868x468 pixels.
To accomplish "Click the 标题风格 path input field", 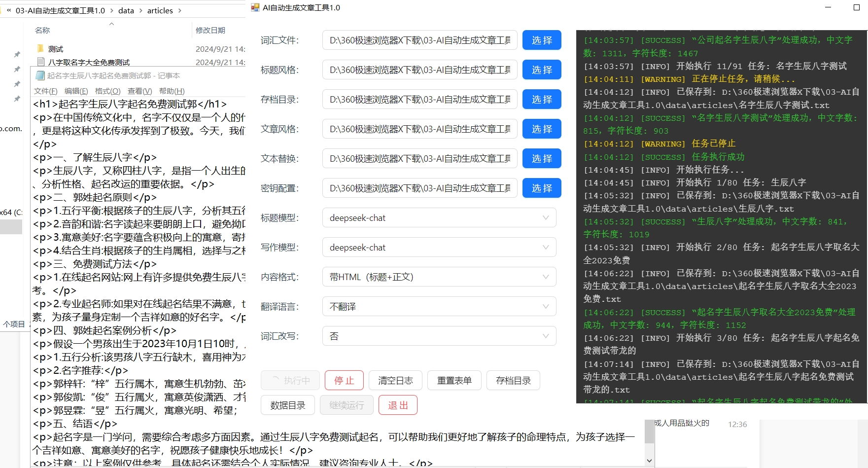I will coord(420,70).
